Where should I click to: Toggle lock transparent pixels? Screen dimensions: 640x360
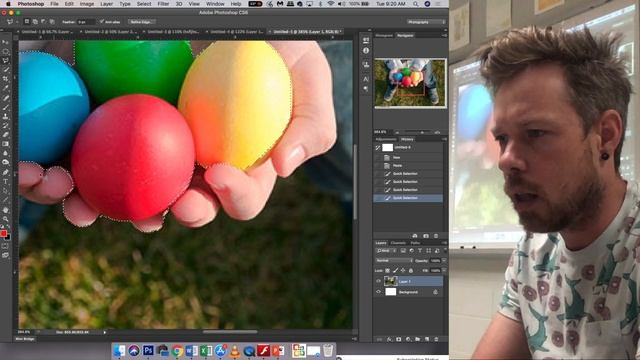pos(387,271)
